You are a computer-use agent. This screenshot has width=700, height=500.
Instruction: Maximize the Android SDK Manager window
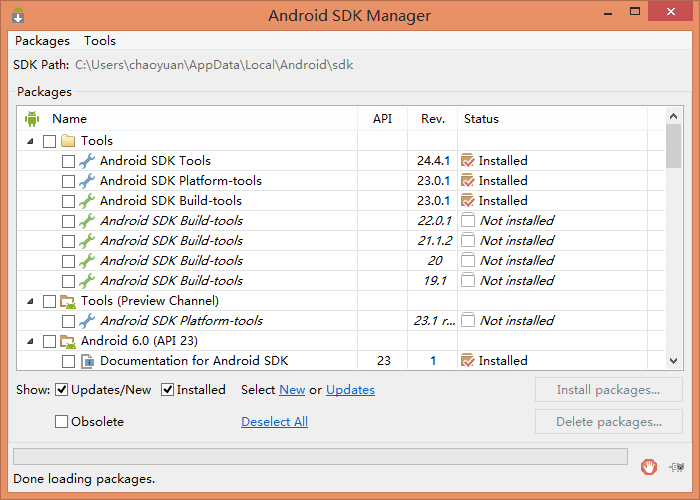point(635,12)
